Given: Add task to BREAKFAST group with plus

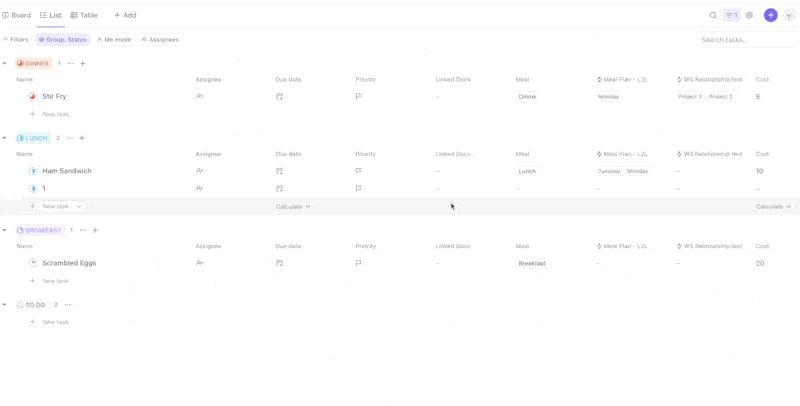Looking at the screenshot, I should point(95,231).
